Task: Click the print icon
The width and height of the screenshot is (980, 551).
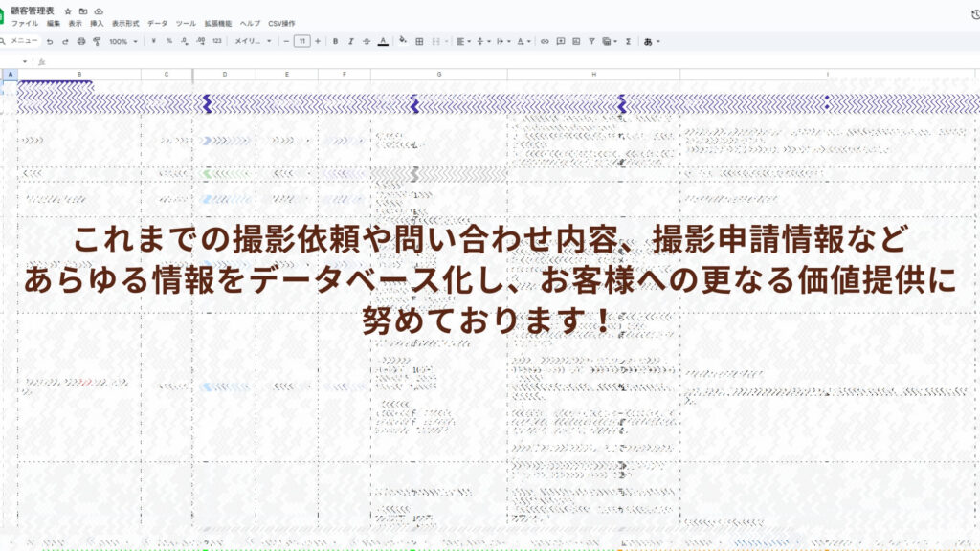Action: point(81,41)
